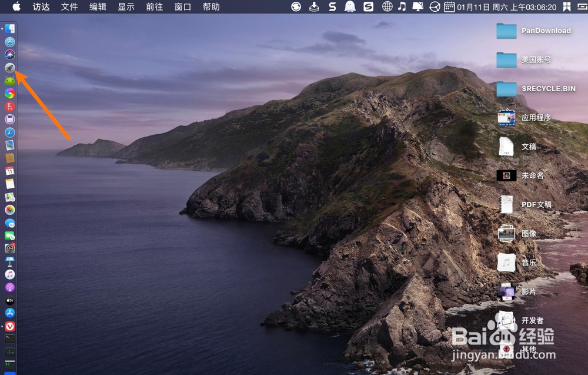This screenshot has width=588, height=375.
Task: Open Messages from the Dock
Action: pyautogui.click(x=10, y=223)
